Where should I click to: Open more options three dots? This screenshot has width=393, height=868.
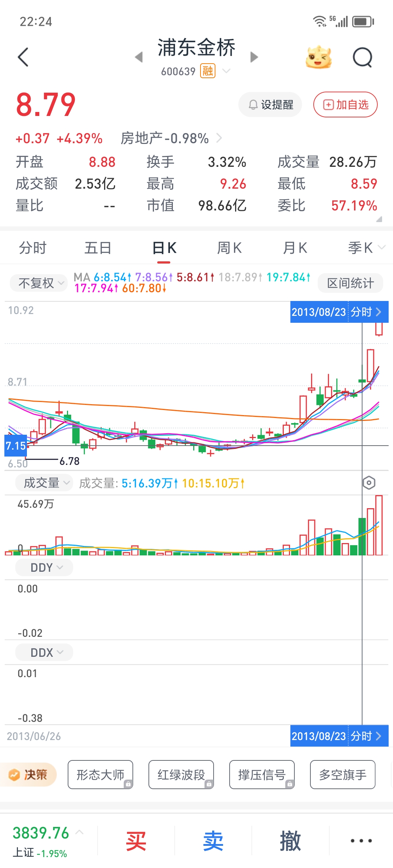(361, 841)
